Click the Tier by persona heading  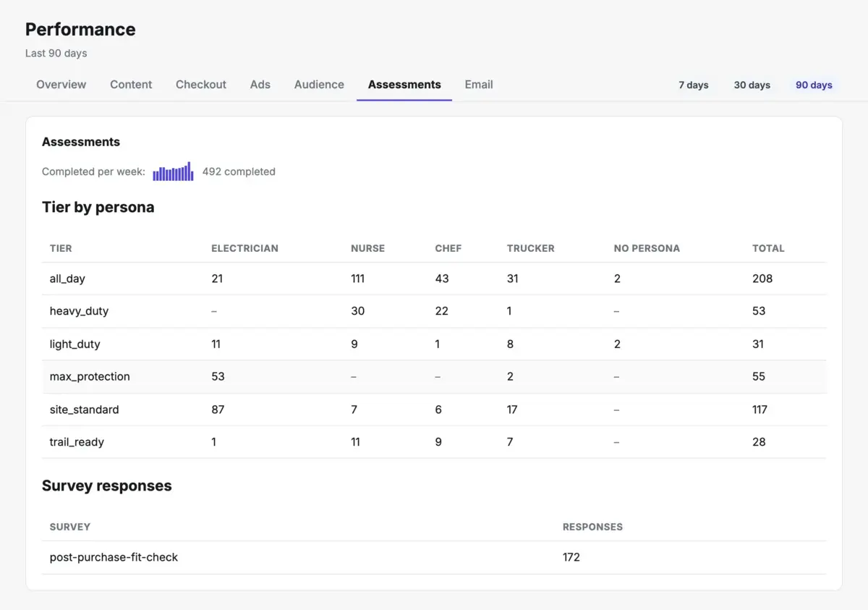click(98, 207)
